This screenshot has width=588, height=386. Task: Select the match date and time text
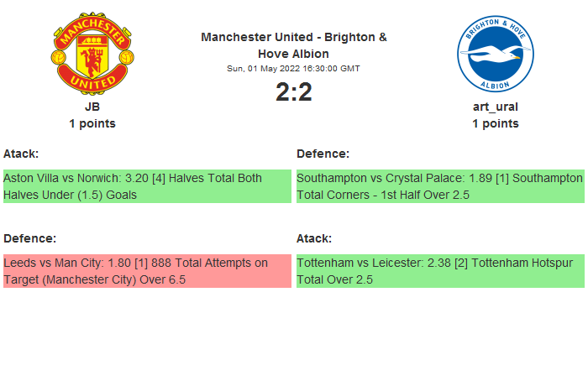pyautogui.click(x=294, y=68)
